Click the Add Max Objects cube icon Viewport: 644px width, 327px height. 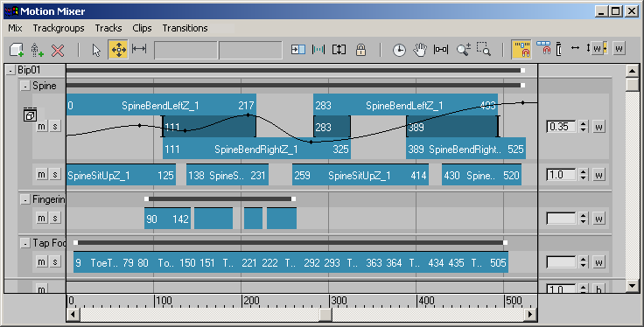pos(17,50)
